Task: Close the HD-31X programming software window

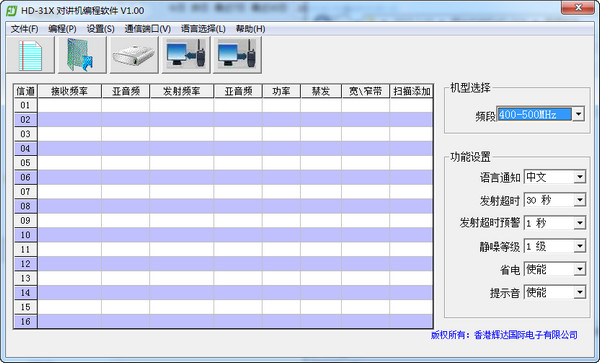Action: [578, 8]
